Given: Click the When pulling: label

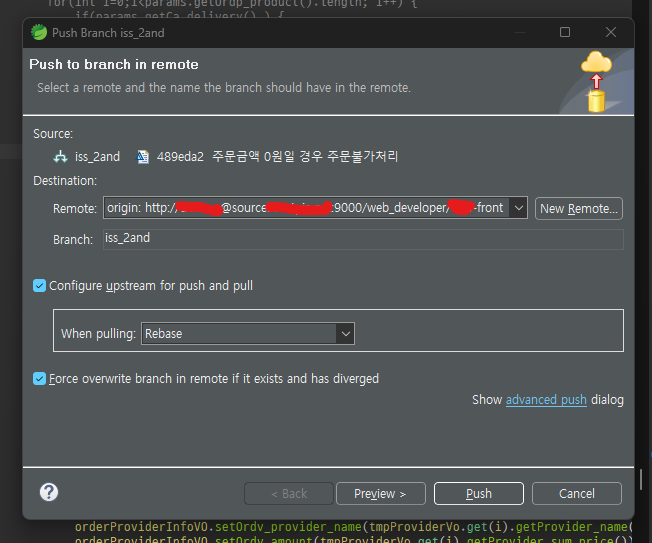Looking at the screenshot, I should coord(98,333).
